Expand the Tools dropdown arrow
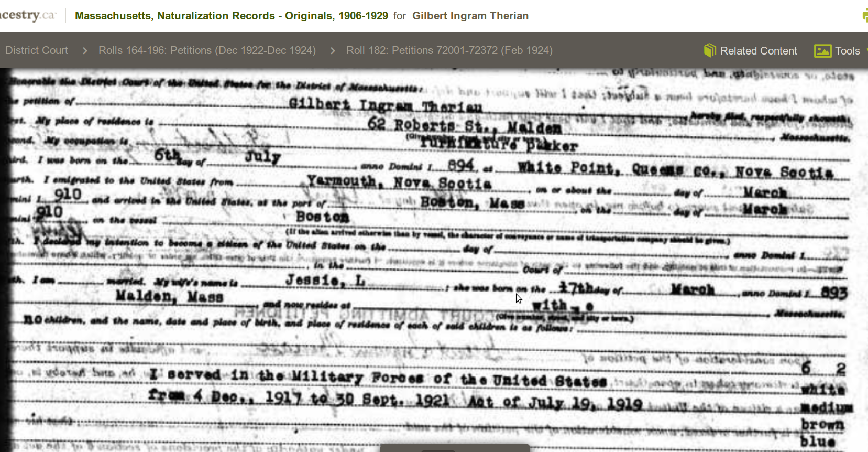The height and width of the screenshot is (452, 868). [866, 51]
